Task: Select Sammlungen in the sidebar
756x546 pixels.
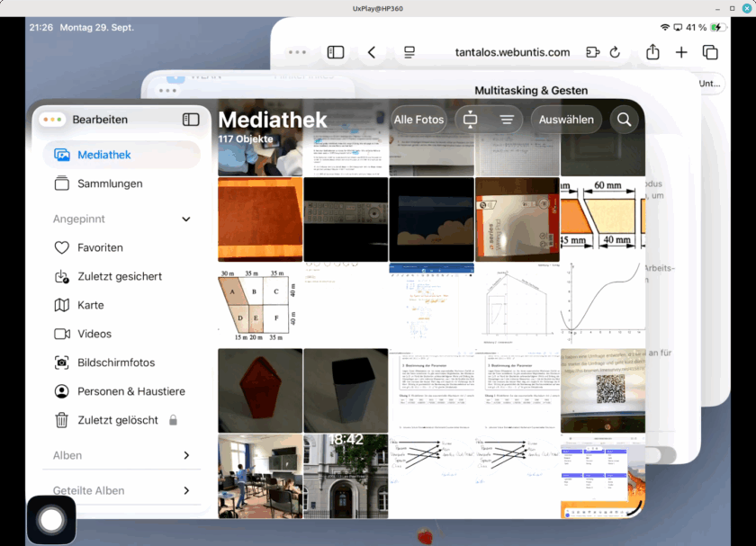Action: coord(110,183)
